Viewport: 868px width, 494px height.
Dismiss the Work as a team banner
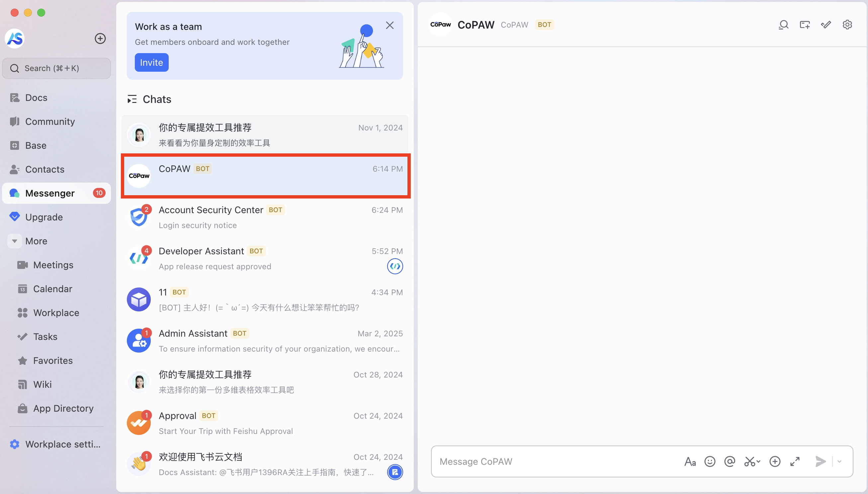pos(390,26)
